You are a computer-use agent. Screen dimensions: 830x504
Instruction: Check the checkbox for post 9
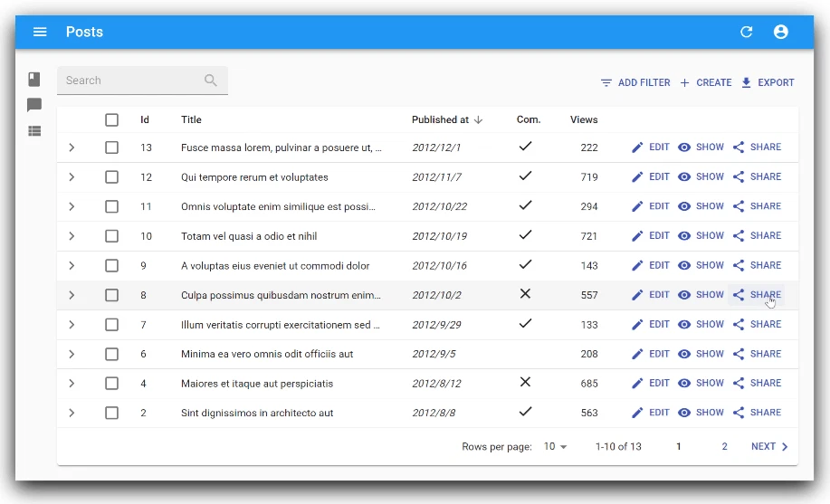click(111, 266)
